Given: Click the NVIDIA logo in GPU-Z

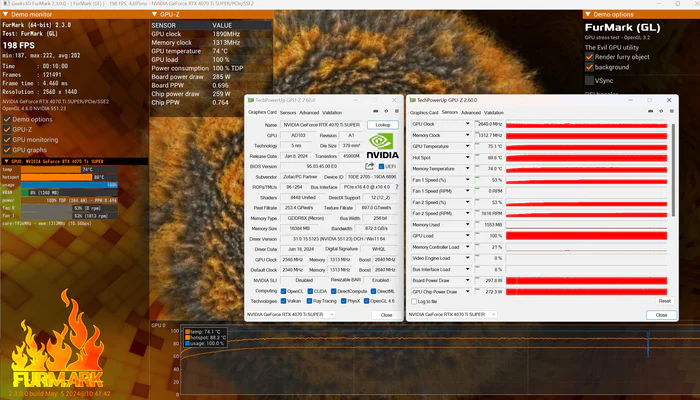Looking at the screenshot, I should tap(382, 146).
